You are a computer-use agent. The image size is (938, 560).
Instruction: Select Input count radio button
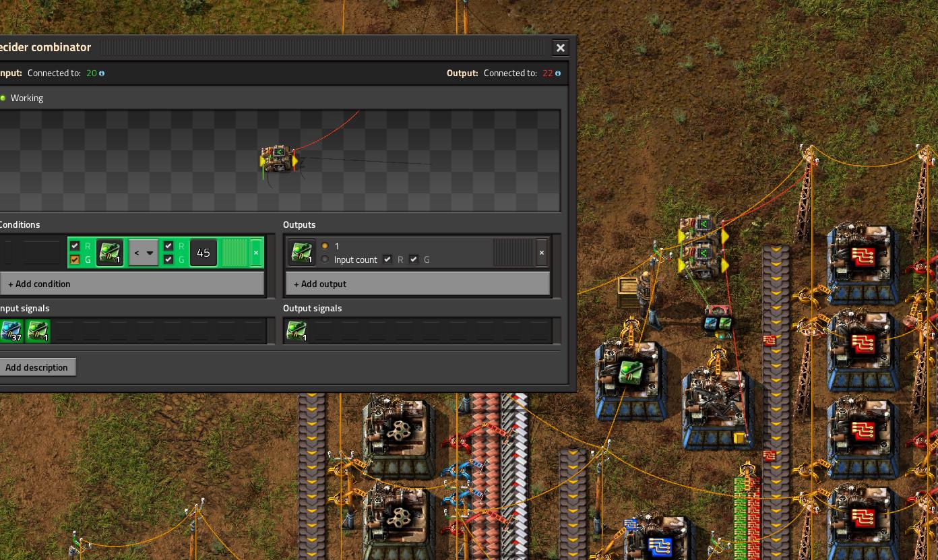tap(325, 259)
